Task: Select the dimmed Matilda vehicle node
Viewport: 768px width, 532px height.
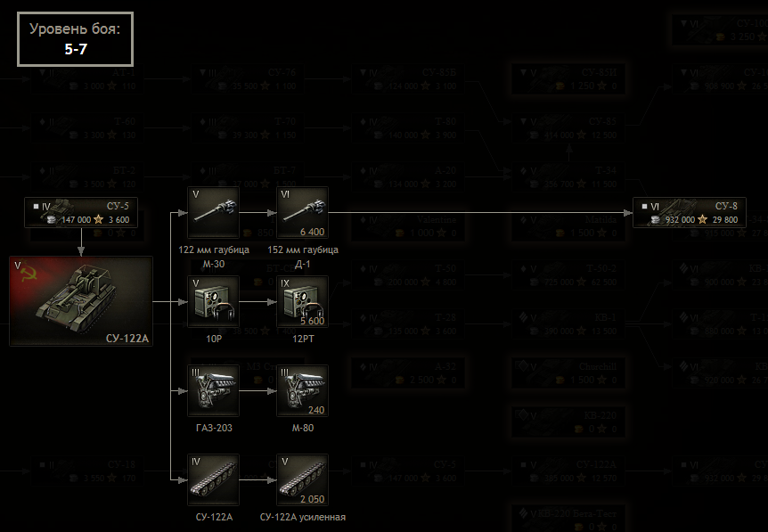Action: [x=568, y=226]
